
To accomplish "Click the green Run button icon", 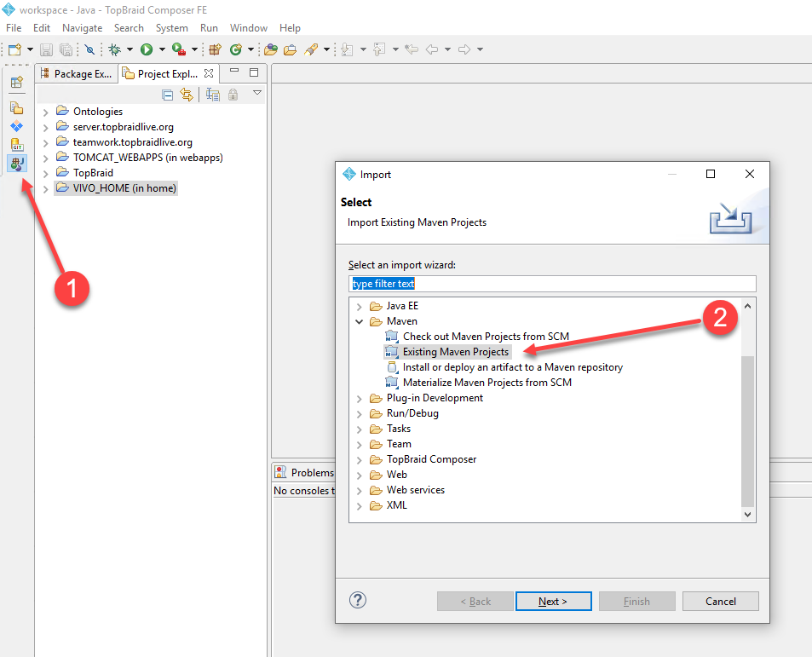I will [147, 49].
